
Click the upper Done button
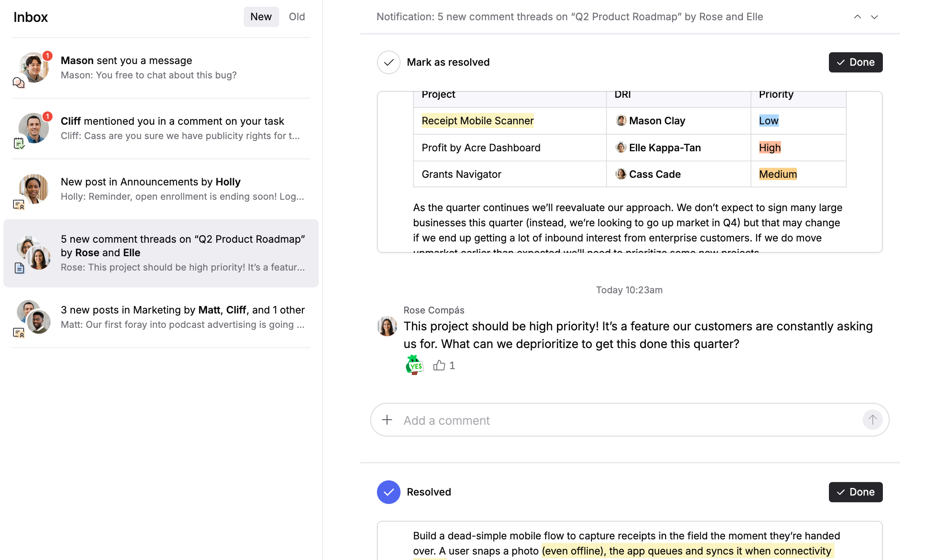(x=855, y=62)
